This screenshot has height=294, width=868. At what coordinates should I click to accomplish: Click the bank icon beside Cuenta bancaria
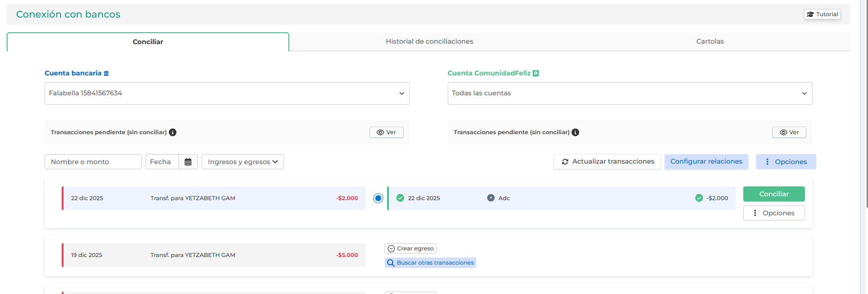tap(106, 73)
